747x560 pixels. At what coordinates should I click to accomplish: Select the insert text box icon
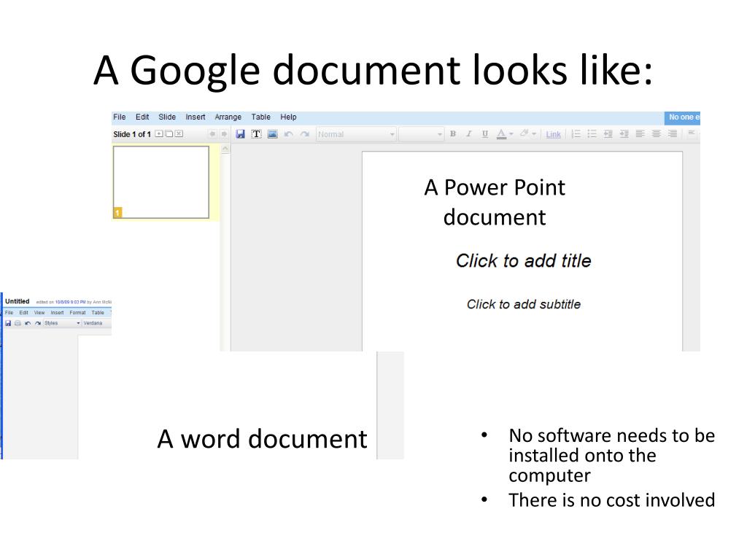coord(256,134)
